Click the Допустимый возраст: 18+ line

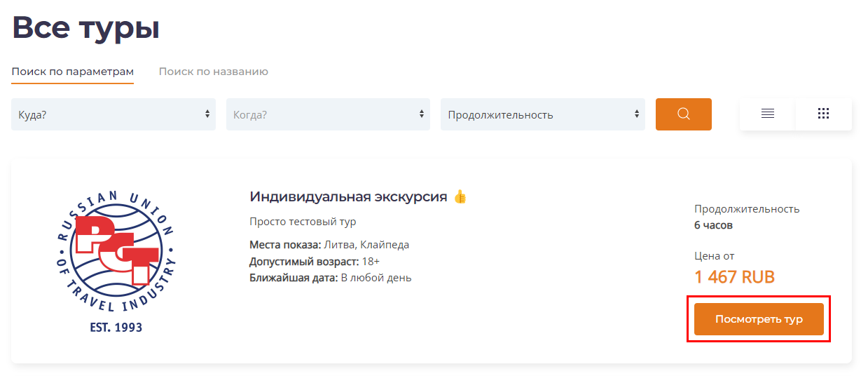pyautogui.click(x=315, y=262)
